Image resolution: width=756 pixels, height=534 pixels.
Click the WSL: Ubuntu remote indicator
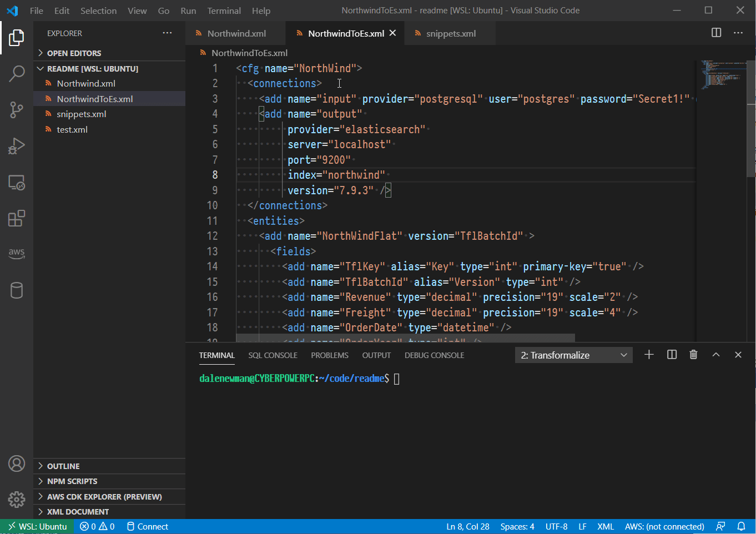(x=37, y=526)
